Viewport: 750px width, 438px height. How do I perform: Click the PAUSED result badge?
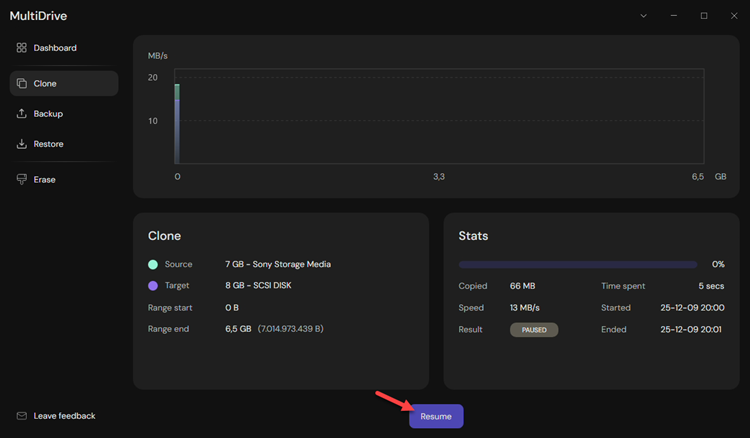[x=534, y=329]
